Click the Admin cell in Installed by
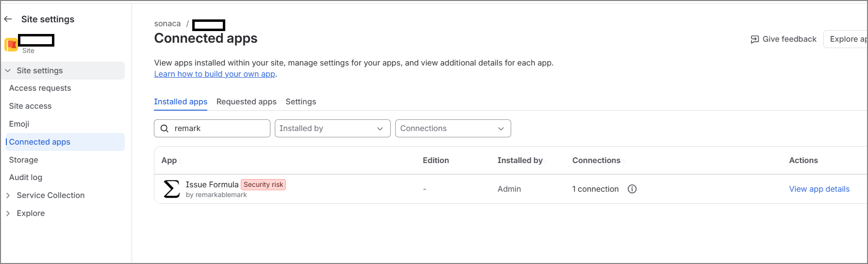 509,189
